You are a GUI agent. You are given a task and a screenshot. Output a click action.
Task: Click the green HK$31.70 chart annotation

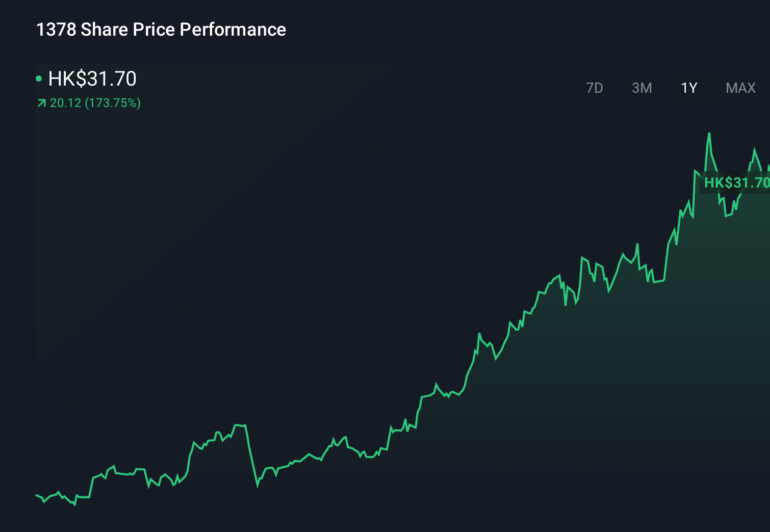[x=736, y=182]
